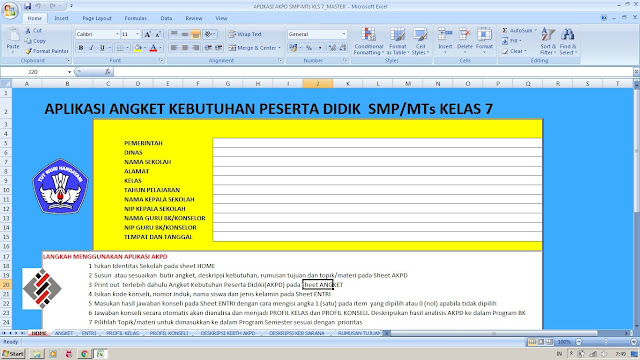Increase the cell indent
The height and width of the screenshot is (360, 640).
click(x=219, y=48)
